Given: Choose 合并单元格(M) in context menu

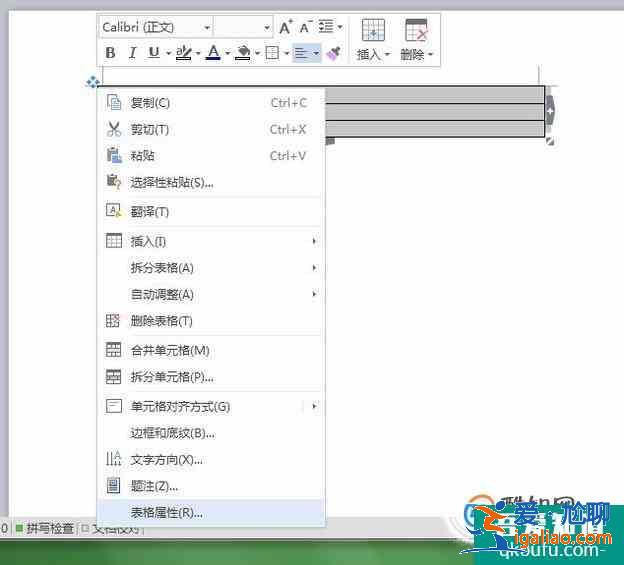Looking at the screenshot, I should 170,351.
